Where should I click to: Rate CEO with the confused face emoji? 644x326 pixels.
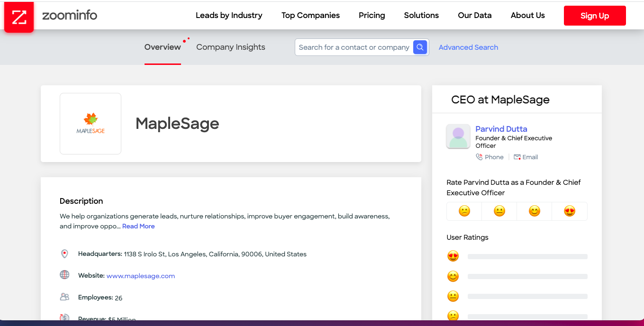coord(464,211)
